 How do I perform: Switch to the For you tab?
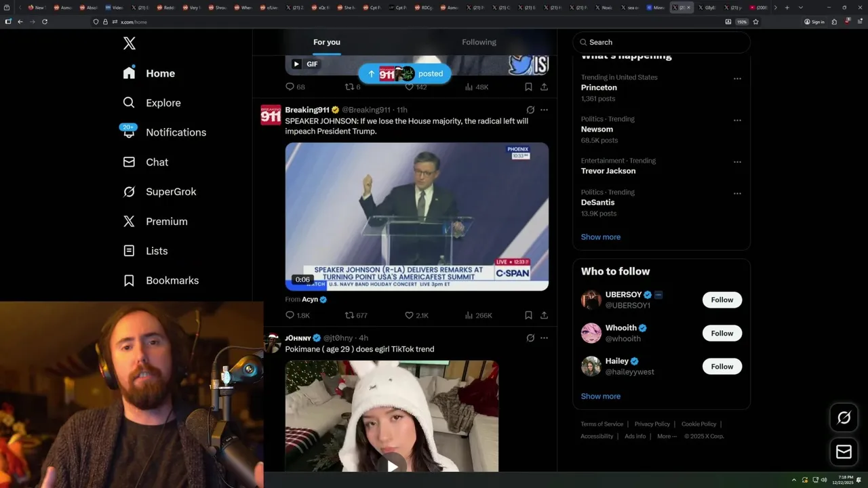tap(327, 42)
